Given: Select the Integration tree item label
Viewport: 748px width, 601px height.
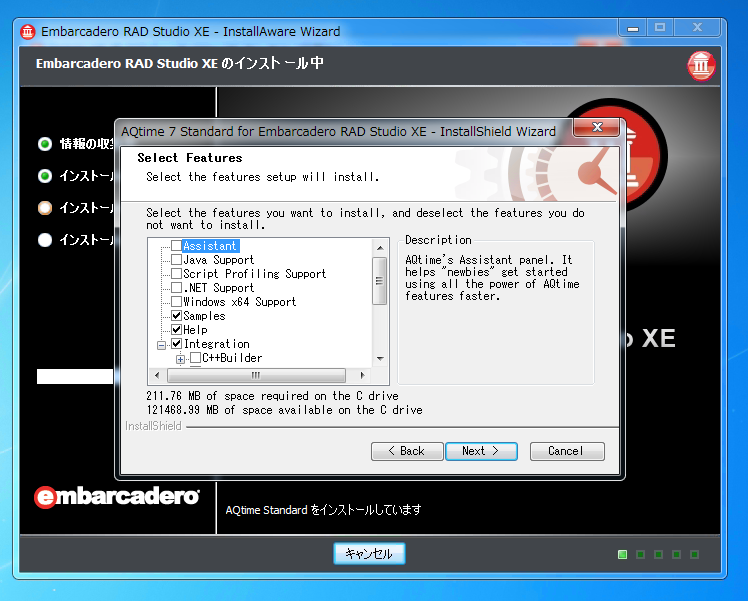Looking at the screenshot, I should 217,344.
